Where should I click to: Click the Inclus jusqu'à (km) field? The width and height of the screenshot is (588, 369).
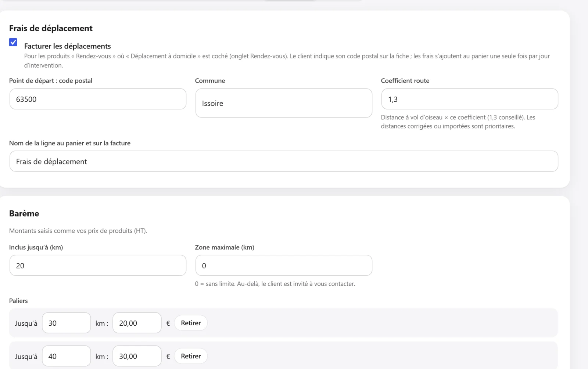coord(98,265)
